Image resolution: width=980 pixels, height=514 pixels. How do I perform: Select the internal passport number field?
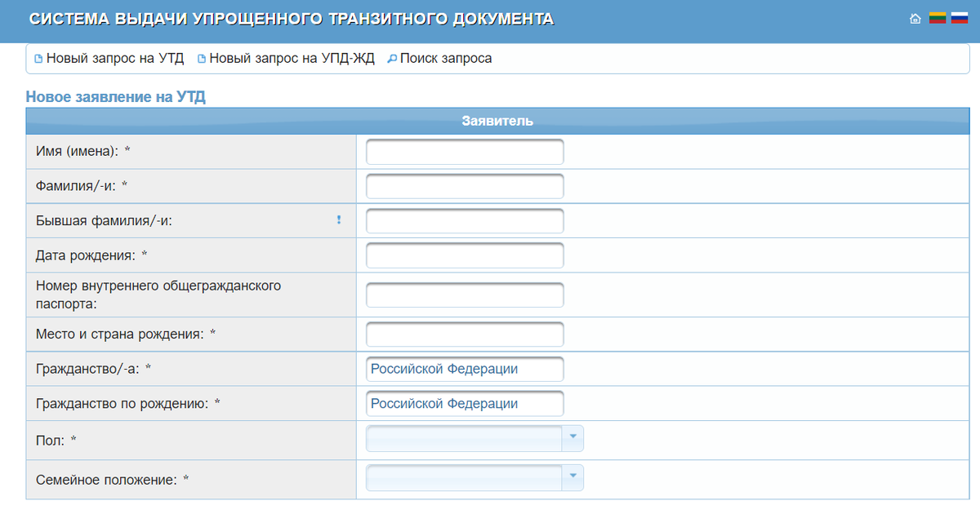(x=464, y=295)
